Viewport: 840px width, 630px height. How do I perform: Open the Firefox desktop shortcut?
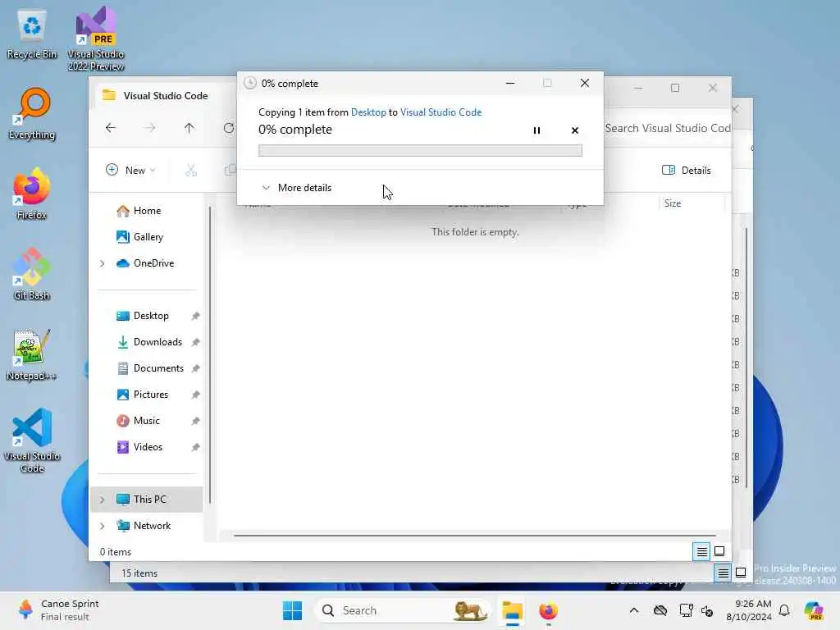pyautogui.click(x=32, y=194)
